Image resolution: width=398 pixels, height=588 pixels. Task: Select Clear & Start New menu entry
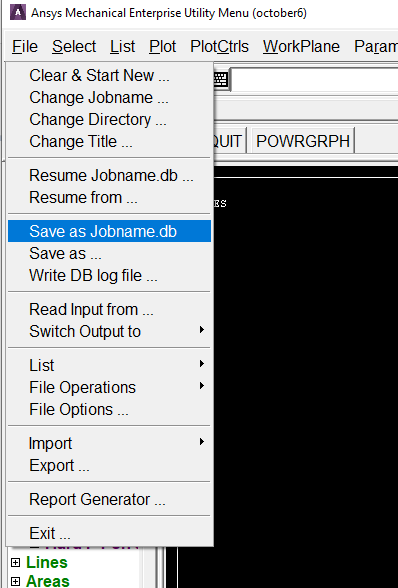pos(109,75)
